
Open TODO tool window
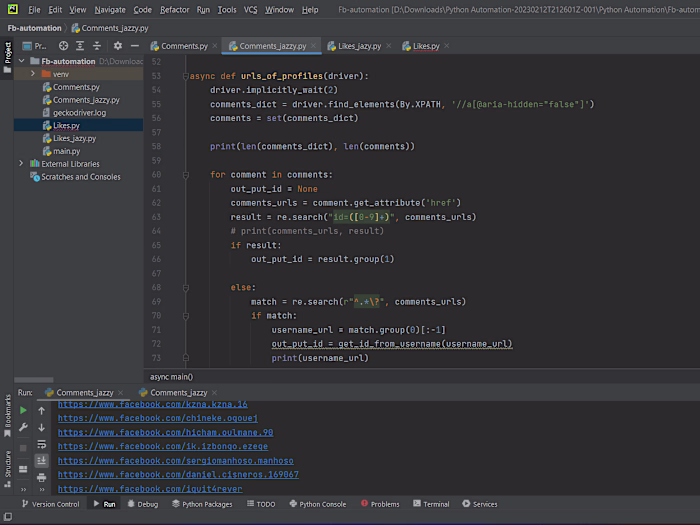261,504
